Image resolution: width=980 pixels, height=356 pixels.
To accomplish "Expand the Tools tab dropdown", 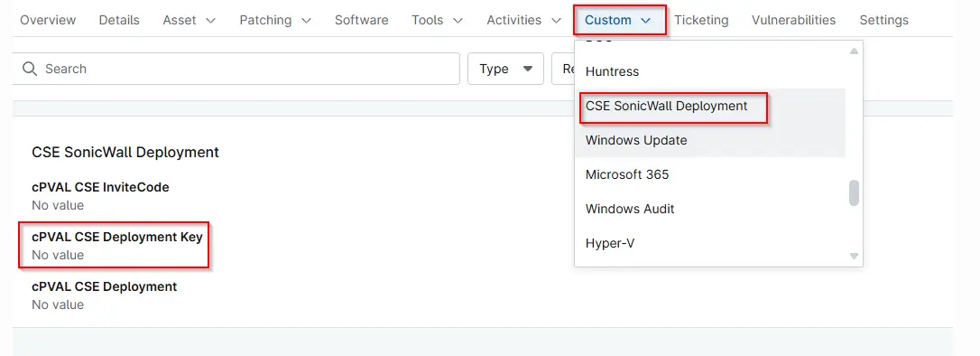I will (x=437, y=20).
